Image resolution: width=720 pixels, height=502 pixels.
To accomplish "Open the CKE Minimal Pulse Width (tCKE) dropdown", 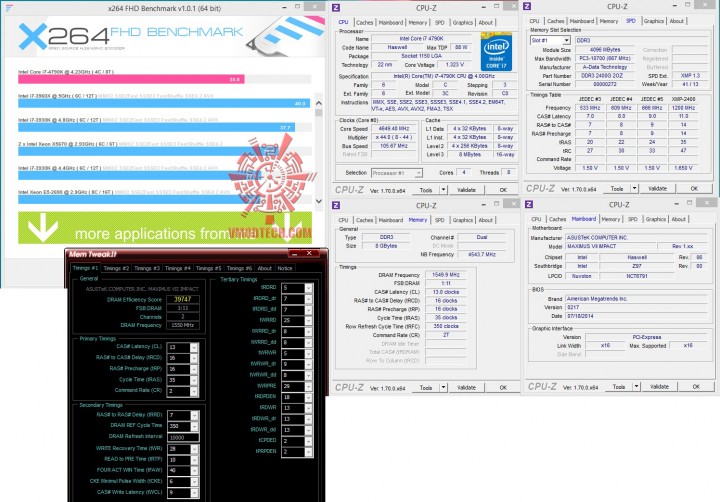I will (195, 482).
